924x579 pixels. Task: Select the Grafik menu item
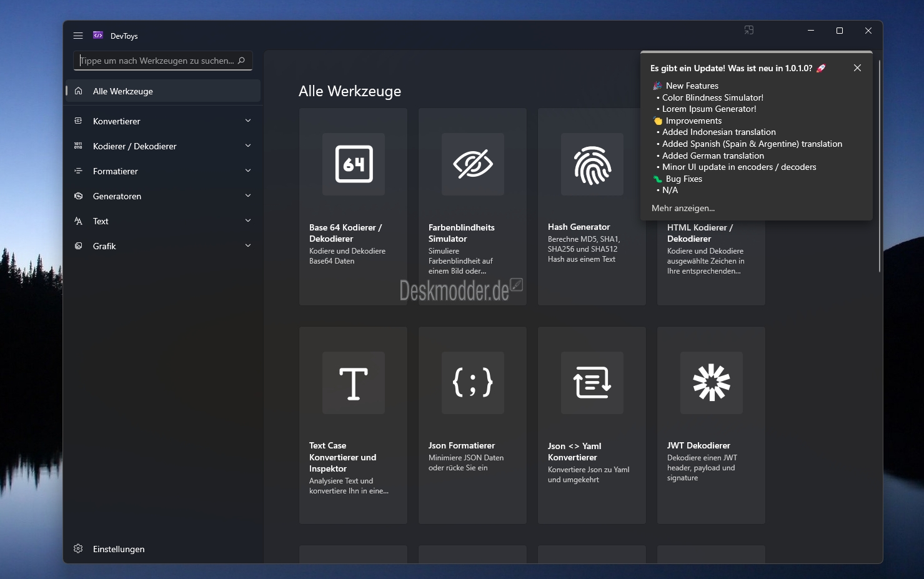[x=163, y=246]
